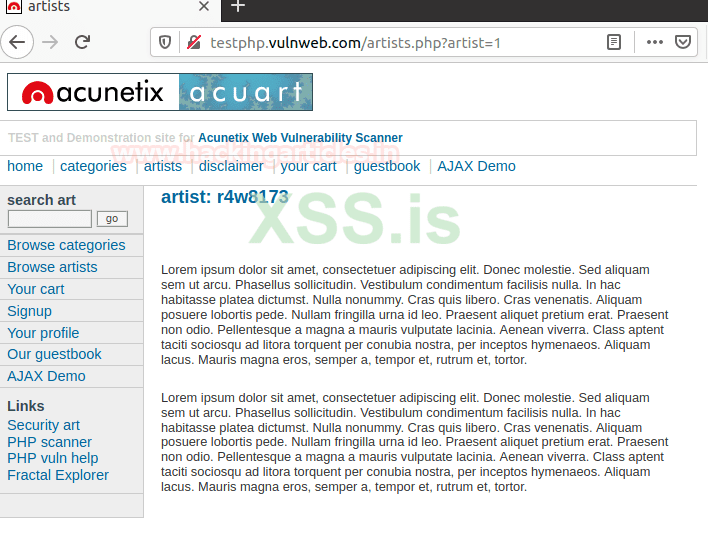The width and height of the screenshot is (708, 534).
Task: Open the Security art link
Action: click(43, 425)
